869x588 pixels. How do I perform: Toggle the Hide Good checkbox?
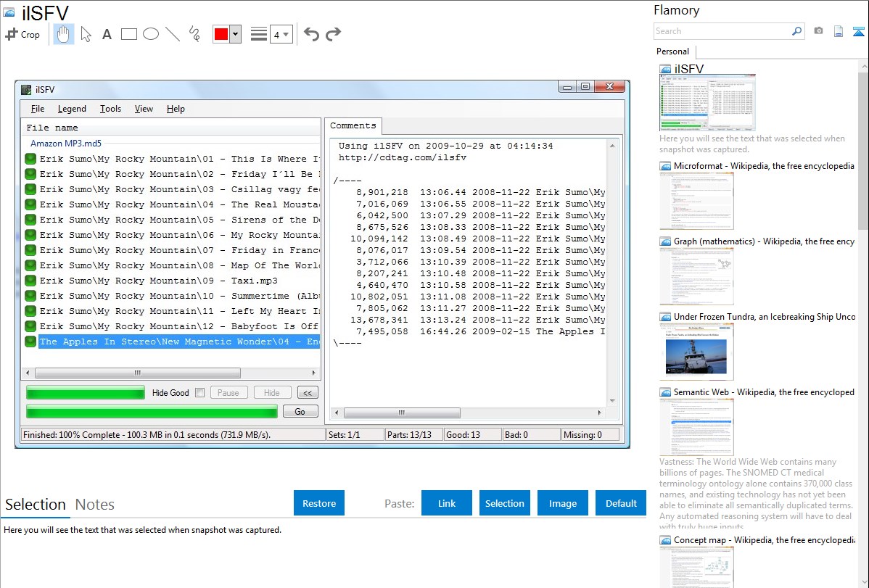(200, 393)
